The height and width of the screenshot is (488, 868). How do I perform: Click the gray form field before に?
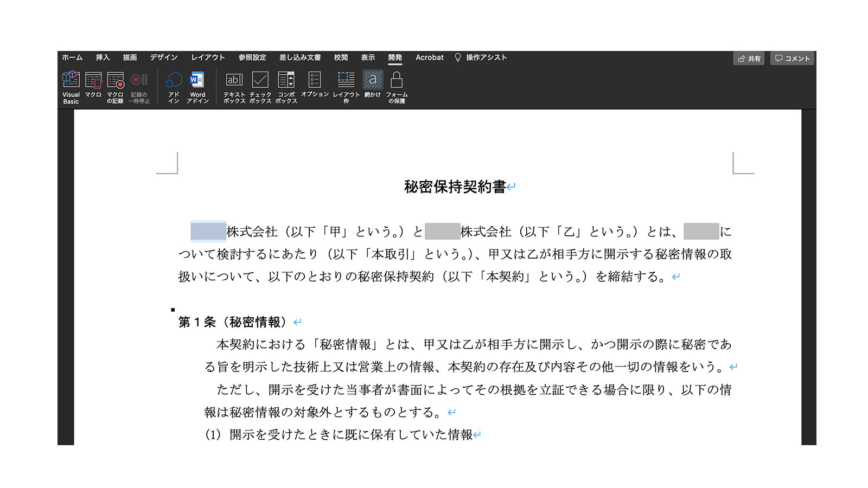tap(701, 232)
